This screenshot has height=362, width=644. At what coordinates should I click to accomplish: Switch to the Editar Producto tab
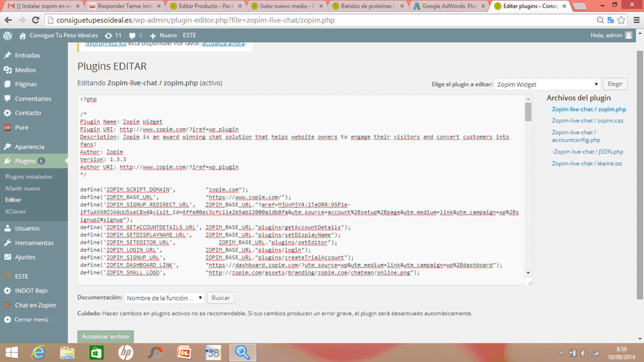205,6
